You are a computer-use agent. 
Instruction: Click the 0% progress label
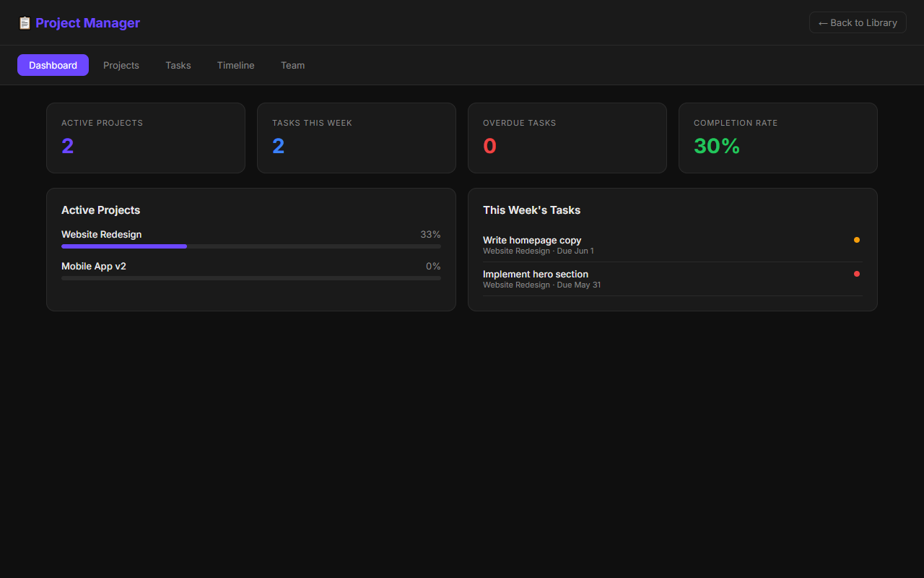(433, 267)
